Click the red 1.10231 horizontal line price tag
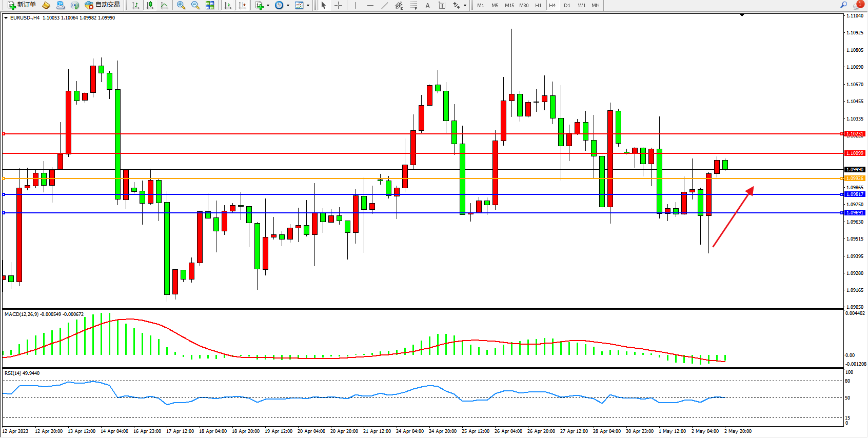Viewport: 868px width, 438px height. pos(855,134)
